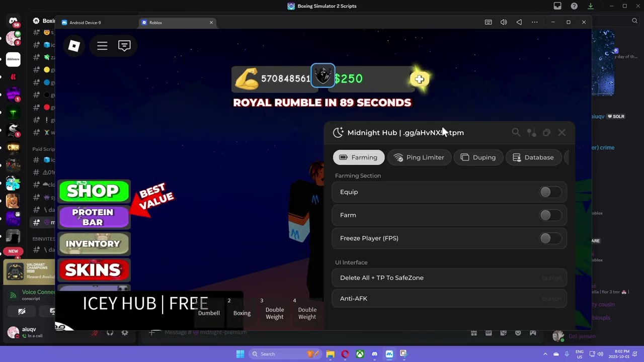The width and height of the screenshot is (644, 362).
Task: Show hidden system tray icons chevron
Action: click(x=545, y=354)
